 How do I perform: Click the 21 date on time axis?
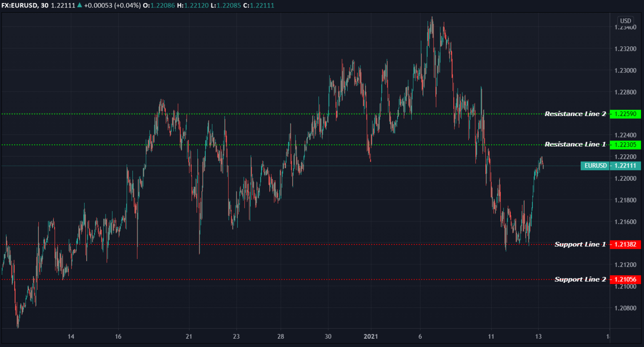[x=189, y=336]
